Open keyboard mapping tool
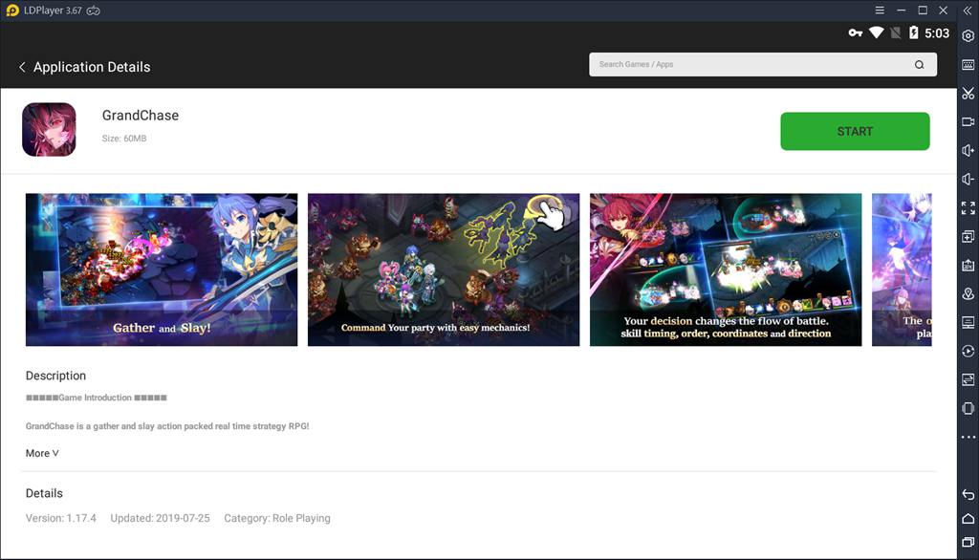This screenshot has width=979, height=560. tap(968, 65)
